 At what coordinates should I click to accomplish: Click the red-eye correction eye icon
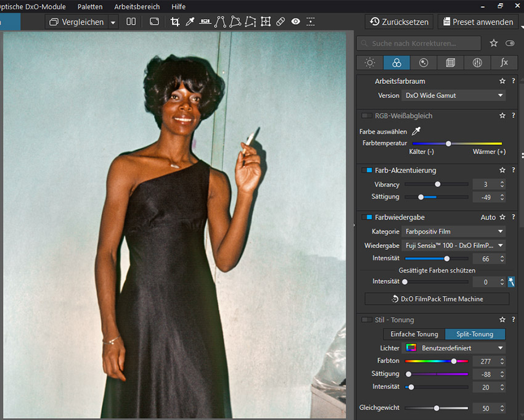(296, 22)
